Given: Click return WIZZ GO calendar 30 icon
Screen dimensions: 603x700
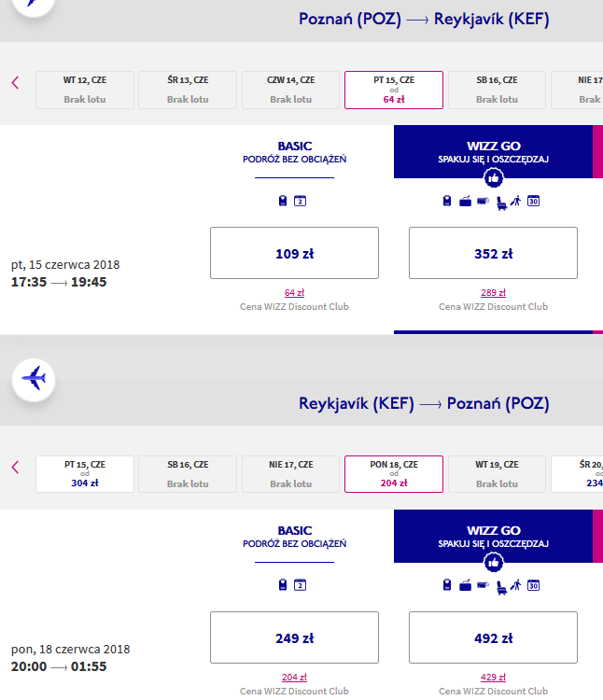Looking at the screenshot, I should point(533,585).
